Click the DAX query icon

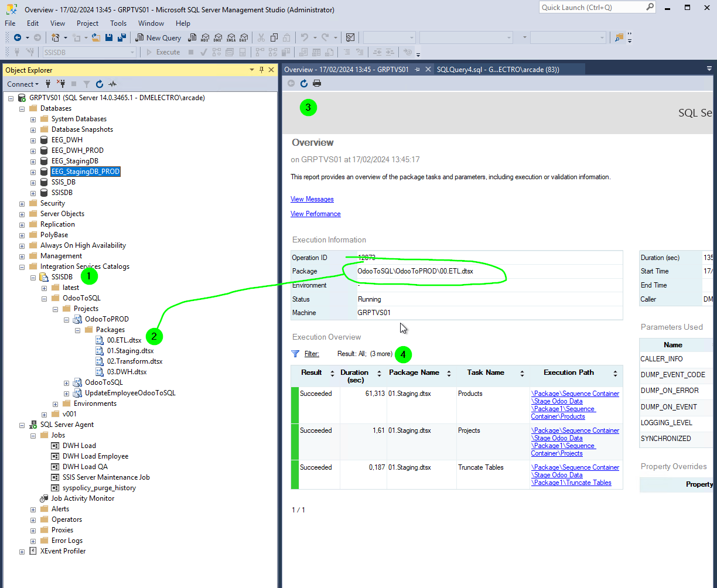244,37
